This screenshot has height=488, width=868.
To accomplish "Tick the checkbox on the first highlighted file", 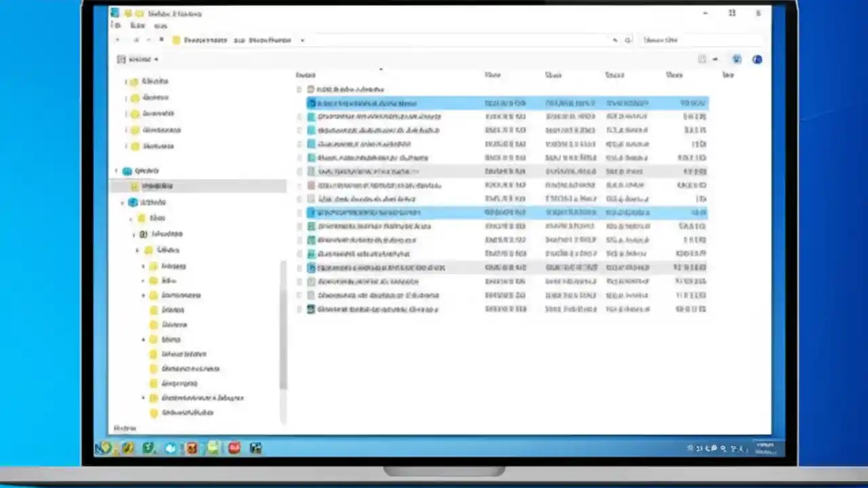I will [x=300, y=103].
